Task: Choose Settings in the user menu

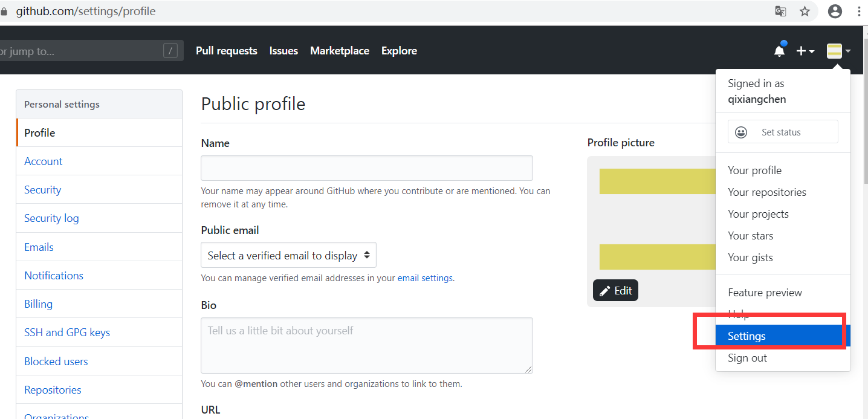Action: pos(783,336)
